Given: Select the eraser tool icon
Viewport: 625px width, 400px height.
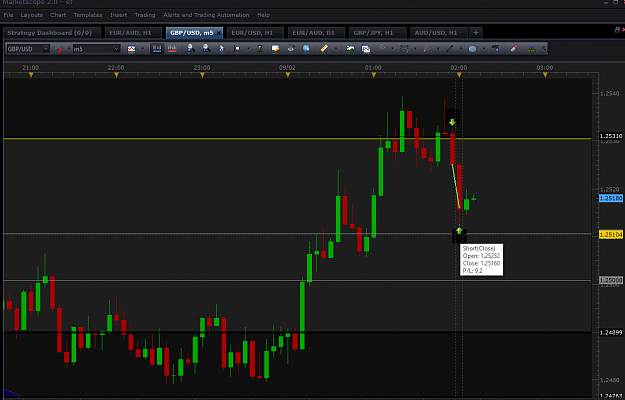Looking at the screenshot, I should click(514, 48).
